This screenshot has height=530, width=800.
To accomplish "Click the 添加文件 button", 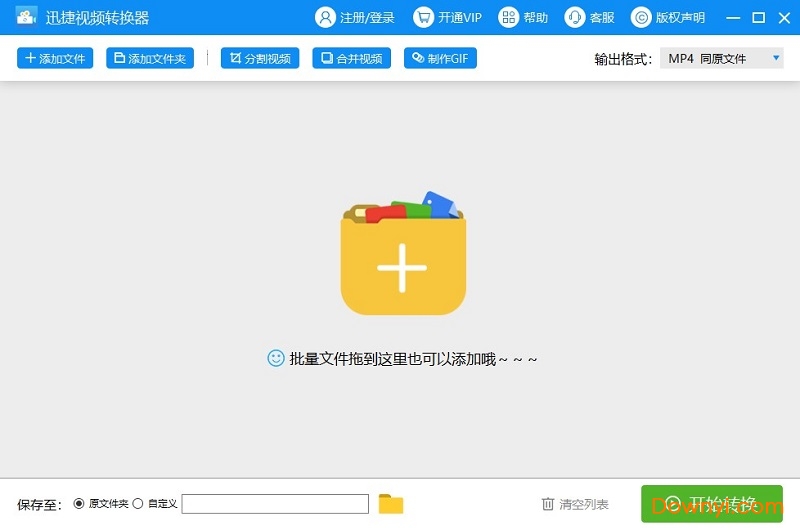I will tap(55, 59).
